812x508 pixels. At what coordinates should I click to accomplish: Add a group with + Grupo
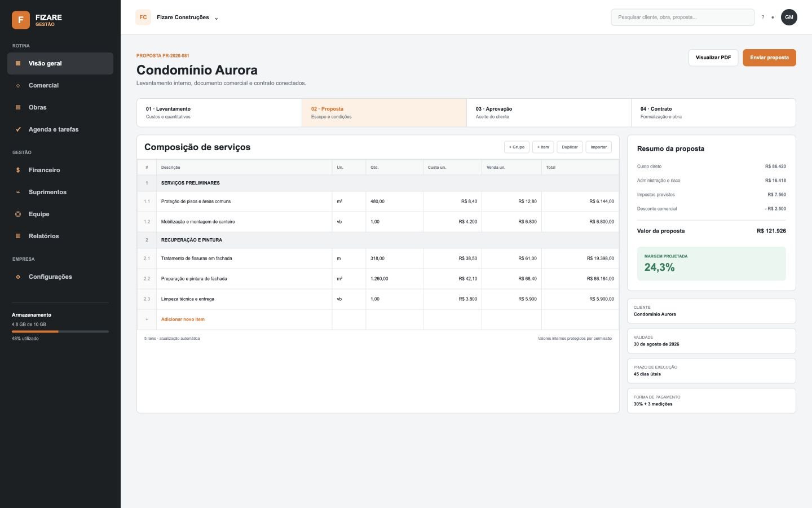517,147
